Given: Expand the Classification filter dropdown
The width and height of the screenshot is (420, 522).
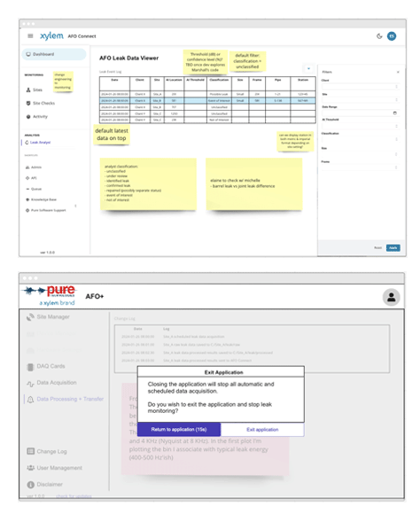Looking at the screenshot, I should [x=360, y=139].
